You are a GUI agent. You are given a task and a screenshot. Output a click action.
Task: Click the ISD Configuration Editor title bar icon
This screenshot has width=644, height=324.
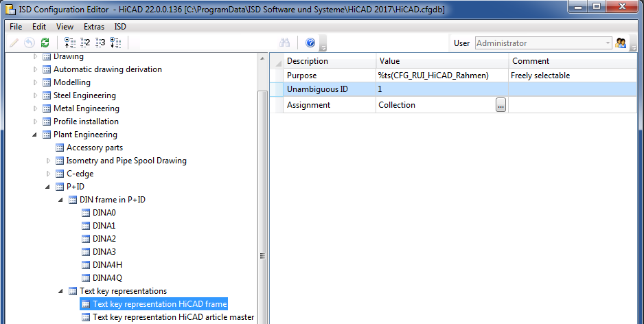pos(10,8)
